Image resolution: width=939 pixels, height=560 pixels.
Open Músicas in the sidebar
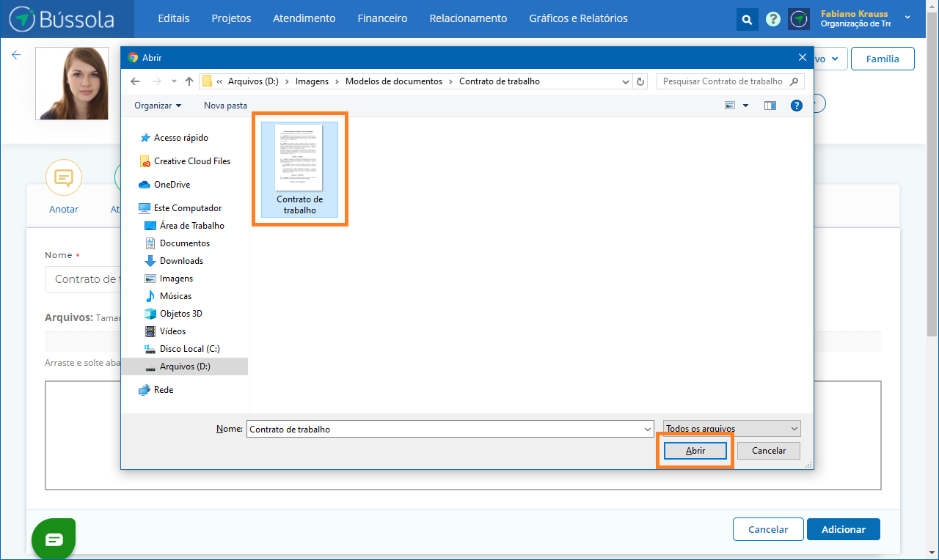coord(169,296)
